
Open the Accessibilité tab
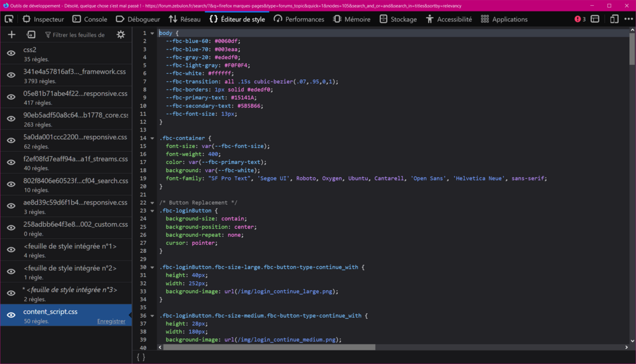[x=449, y=19]
